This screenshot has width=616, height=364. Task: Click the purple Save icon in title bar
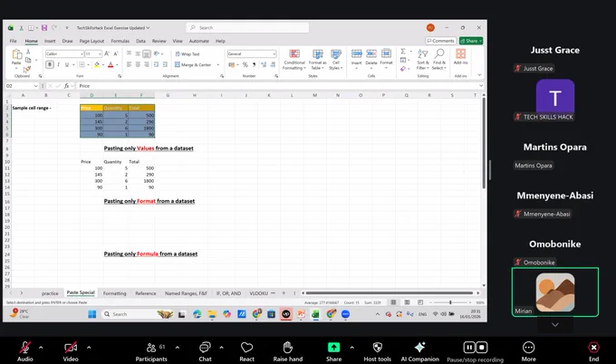point(44,28)
